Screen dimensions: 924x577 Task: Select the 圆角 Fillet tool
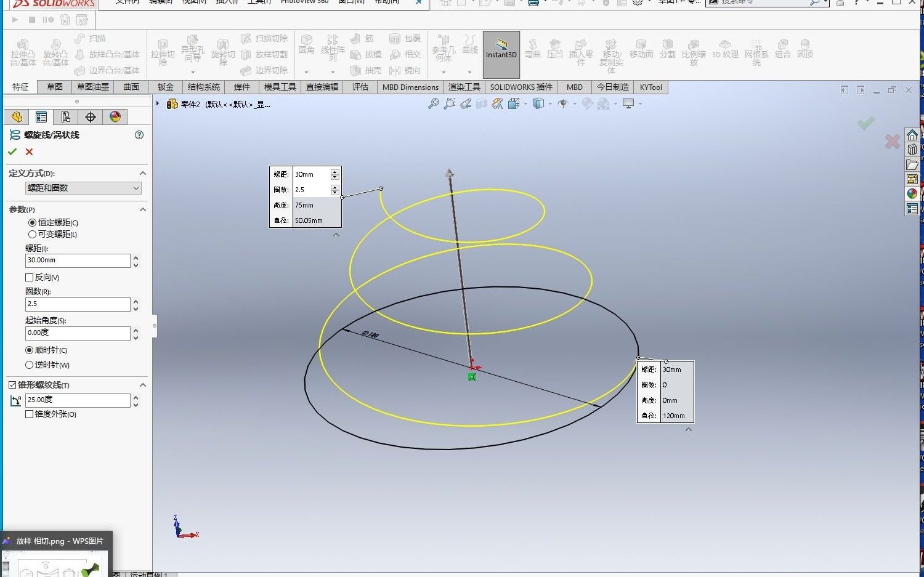[x=306, y=50]
